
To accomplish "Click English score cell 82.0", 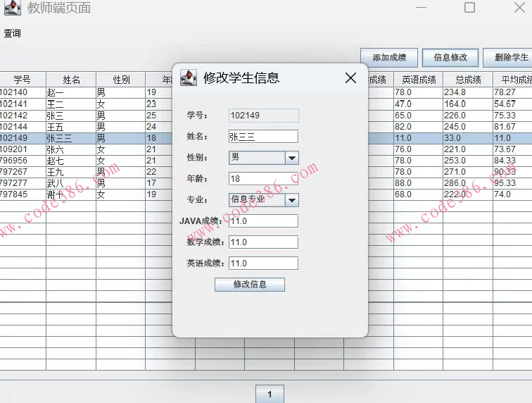I will pos(418,127).
